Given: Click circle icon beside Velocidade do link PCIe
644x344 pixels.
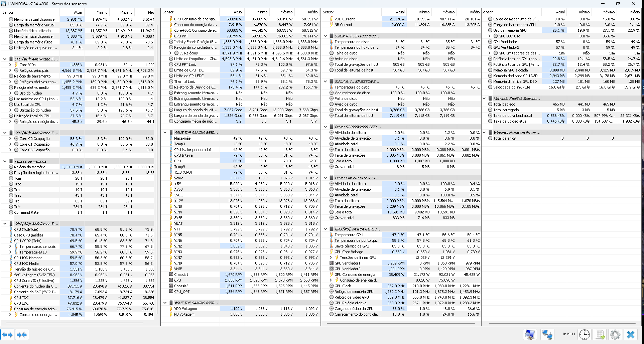Looking at the screenshot, I should tap(490, 87).
